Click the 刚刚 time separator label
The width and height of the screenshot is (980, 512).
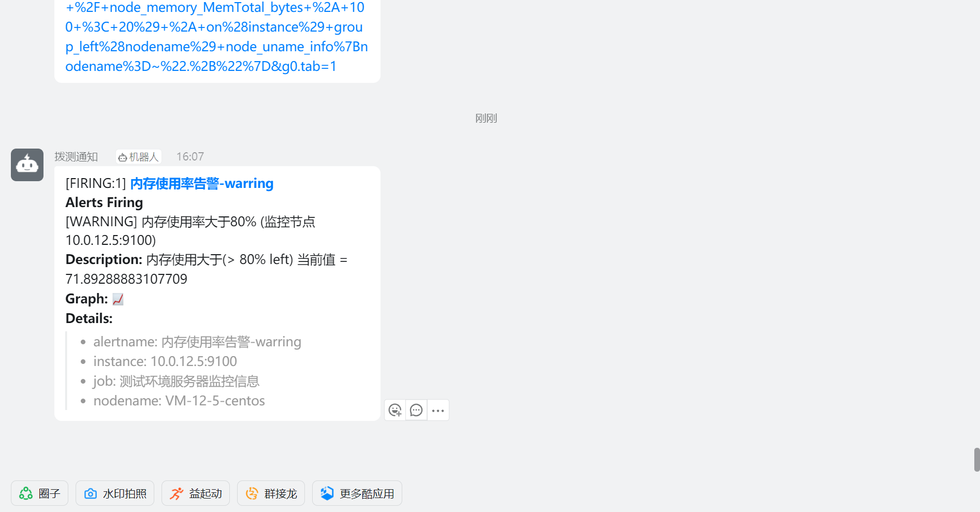click(486, 119)
